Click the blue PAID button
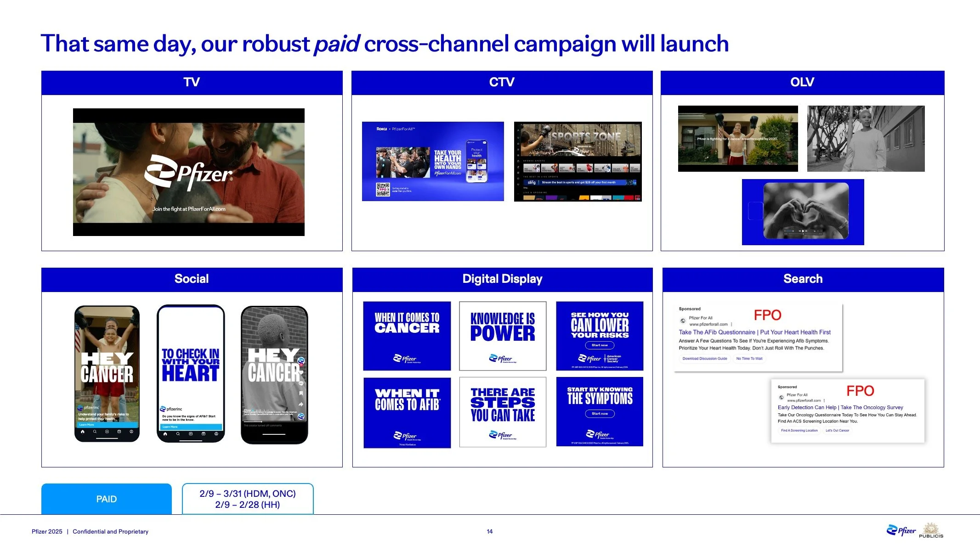The height and width of the screenshot is (551, 980). coord(107,499)
